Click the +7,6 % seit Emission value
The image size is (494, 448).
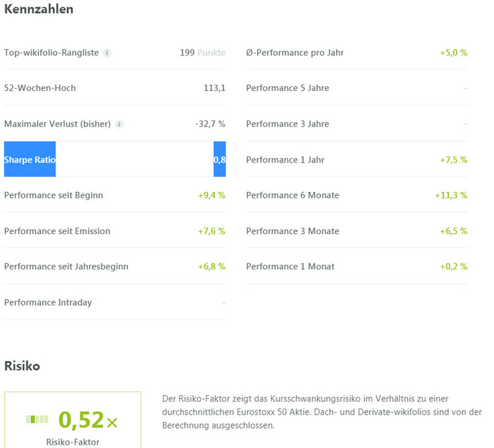coord(212,231)
